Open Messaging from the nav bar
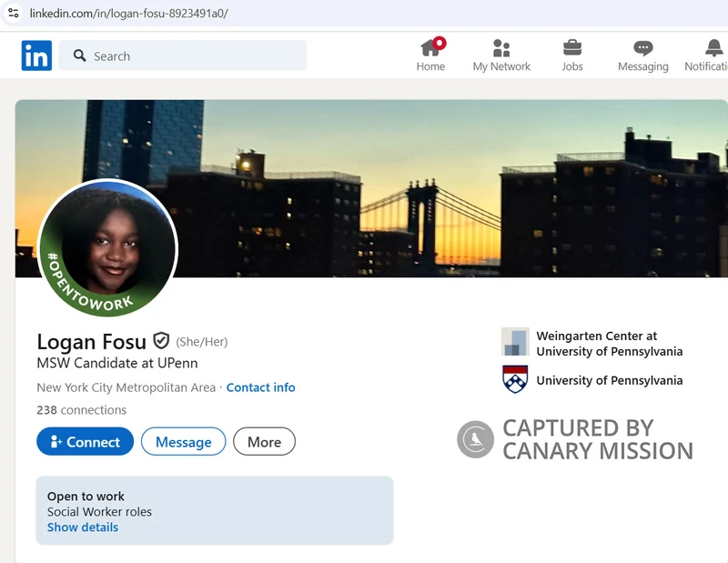Screen dimensions: 728x563 tap(643, 55)
